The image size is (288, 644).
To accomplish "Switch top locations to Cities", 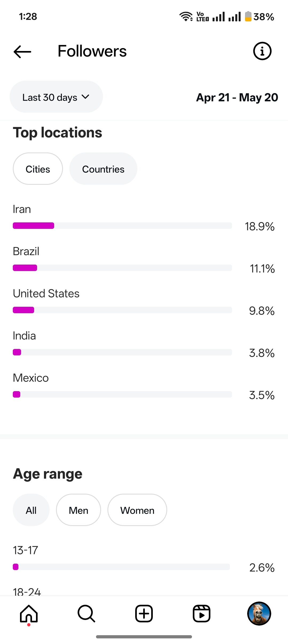I will coord(38,169).
